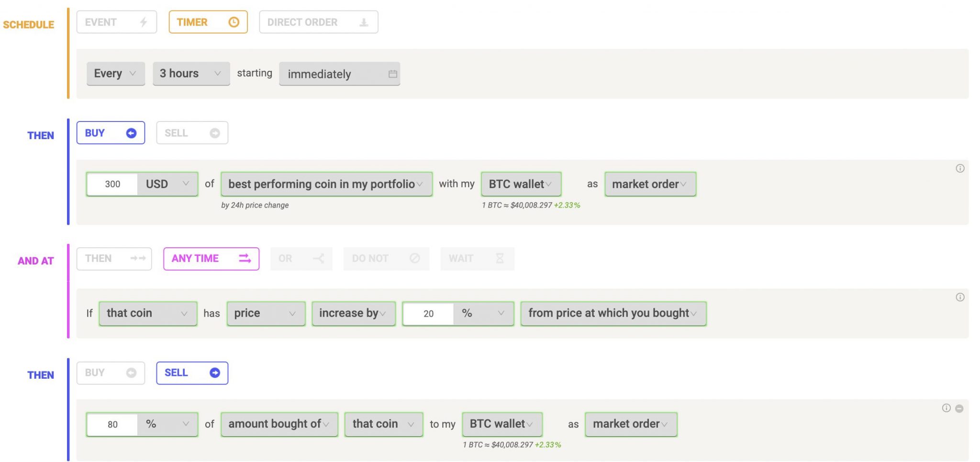
Task: Toggle the BUY option in the bottom THEN section
Action: 110,373
